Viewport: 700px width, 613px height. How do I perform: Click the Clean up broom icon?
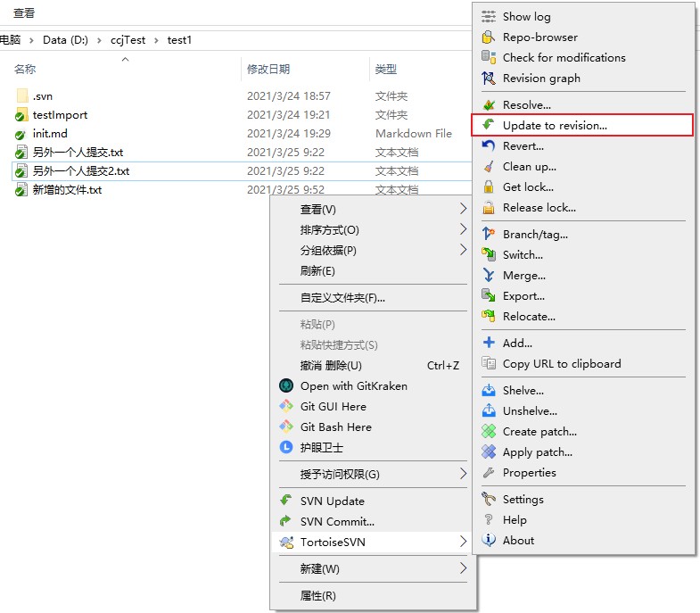pyautogui.click(x=488, y=166)
